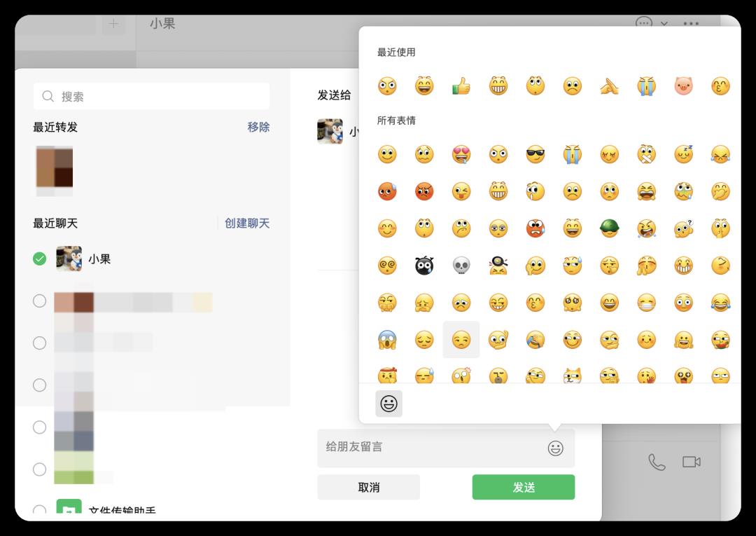Screen dimensions: 756x536
Task: Open the more options menu at top right
Action: pyautogui.click(x=691, y=24)
